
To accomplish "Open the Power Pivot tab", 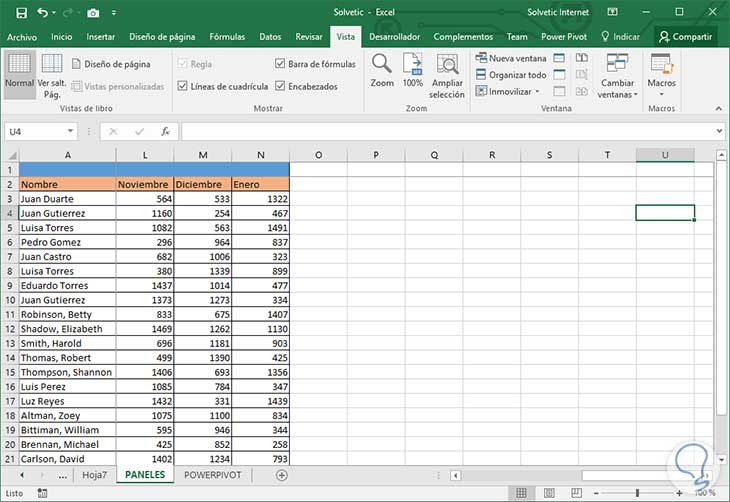I will pyautogui.click(x=564, y=37).
